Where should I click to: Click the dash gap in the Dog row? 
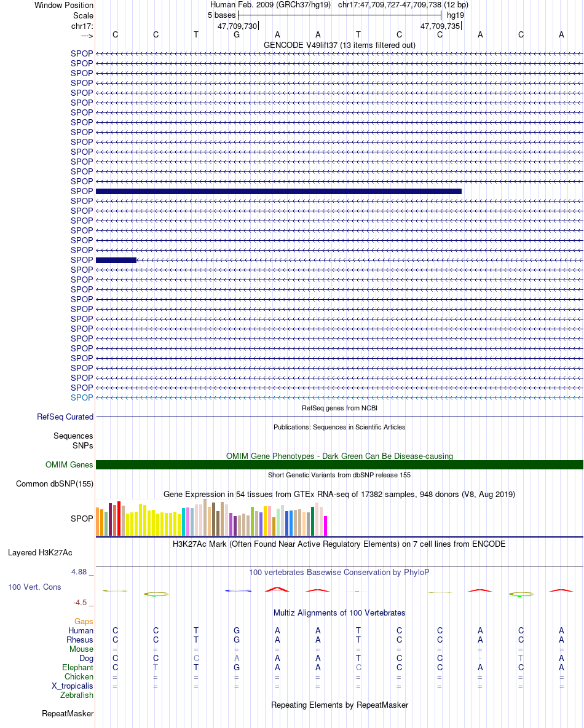tap(480, 659)
